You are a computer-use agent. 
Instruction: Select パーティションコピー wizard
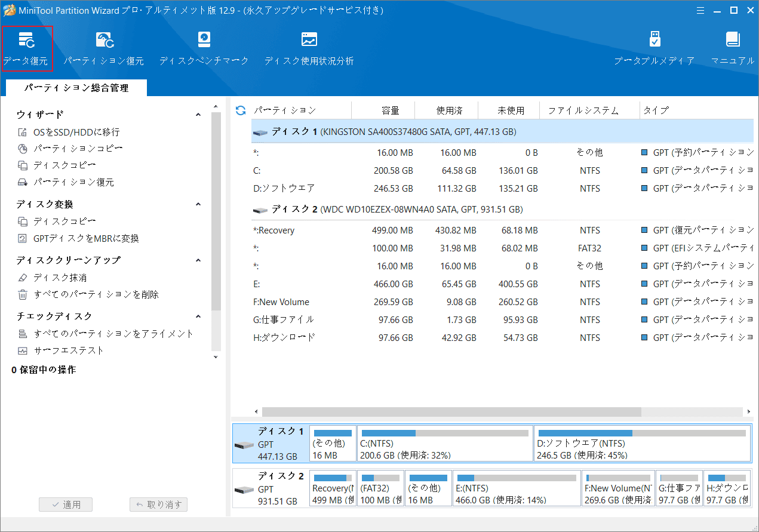[x=70, y=149]
